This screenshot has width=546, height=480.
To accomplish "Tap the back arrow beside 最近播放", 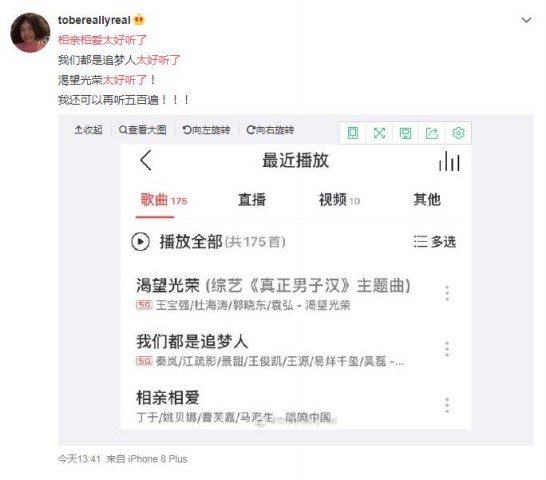I will pos(146,160).
